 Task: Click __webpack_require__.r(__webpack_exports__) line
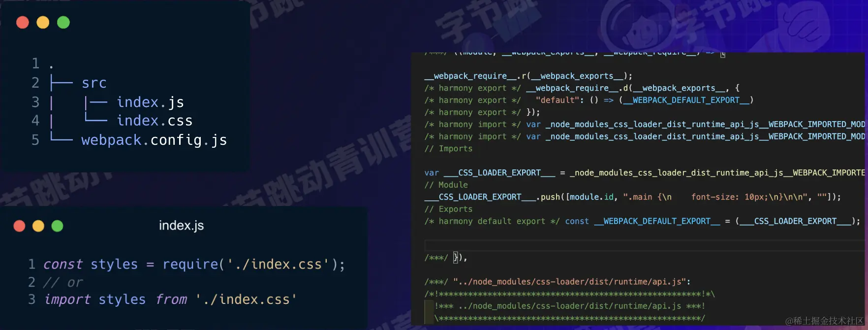pyautogui.click(x=528, y=76)
